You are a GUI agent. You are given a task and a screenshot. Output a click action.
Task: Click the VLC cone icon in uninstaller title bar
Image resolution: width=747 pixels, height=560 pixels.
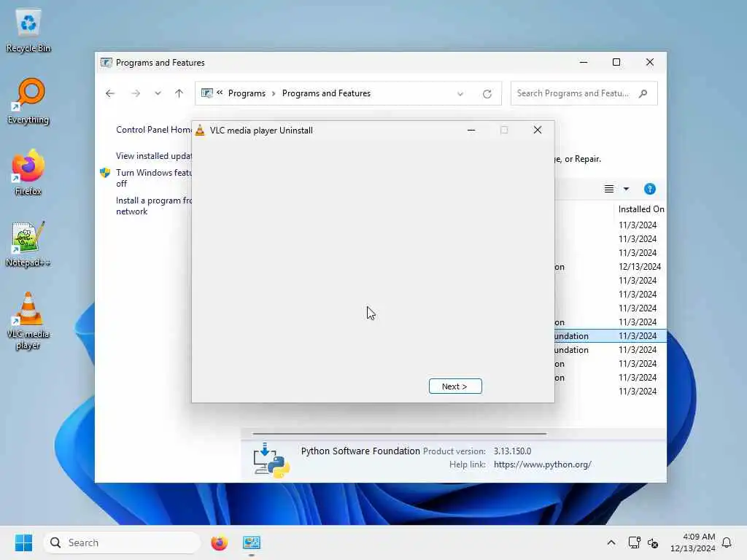(200, 130)
